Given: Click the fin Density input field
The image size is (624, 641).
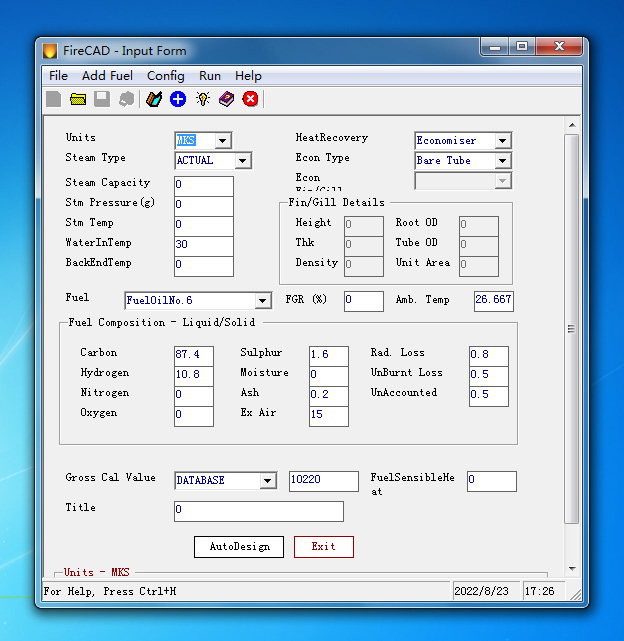Looking at the screenshot, I should pyautogui.click(x=364, y=266).
